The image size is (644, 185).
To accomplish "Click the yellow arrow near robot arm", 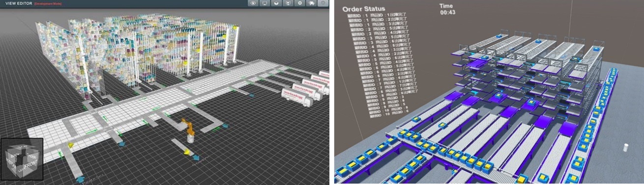I will tap(186, 152).
